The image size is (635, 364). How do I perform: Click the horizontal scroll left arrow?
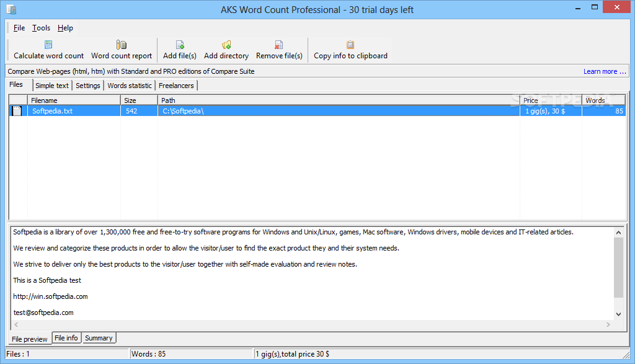coord(16,324)
